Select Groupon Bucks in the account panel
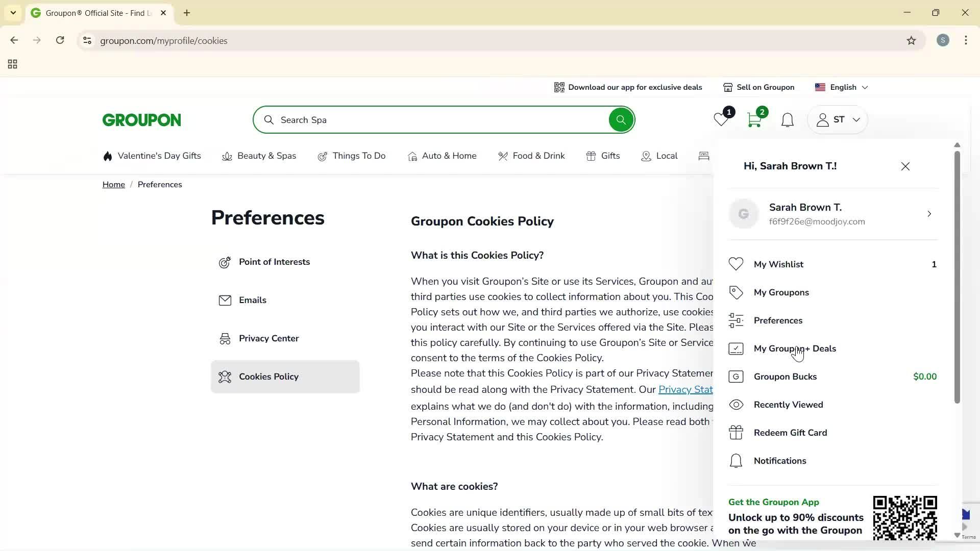The image size is (980, 551). pos(785,377)
